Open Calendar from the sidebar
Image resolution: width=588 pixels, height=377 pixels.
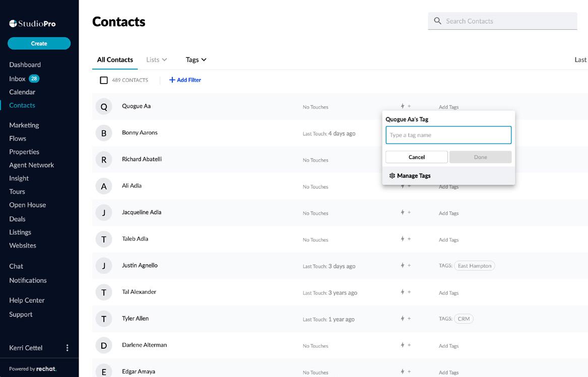click(22, 92)
